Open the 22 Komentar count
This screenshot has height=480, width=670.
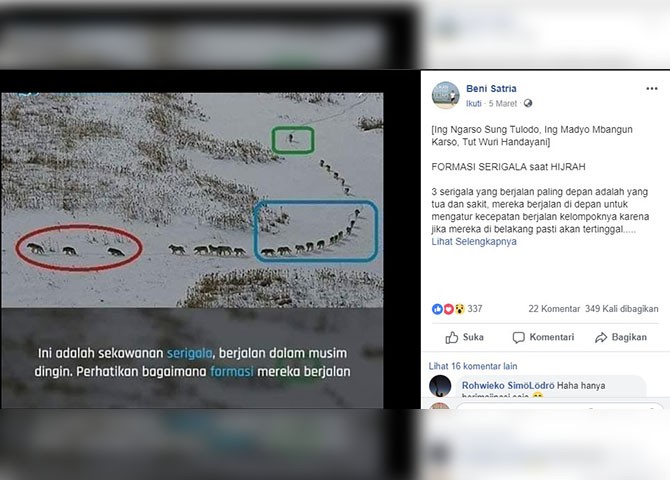click(x=554, y=309)
